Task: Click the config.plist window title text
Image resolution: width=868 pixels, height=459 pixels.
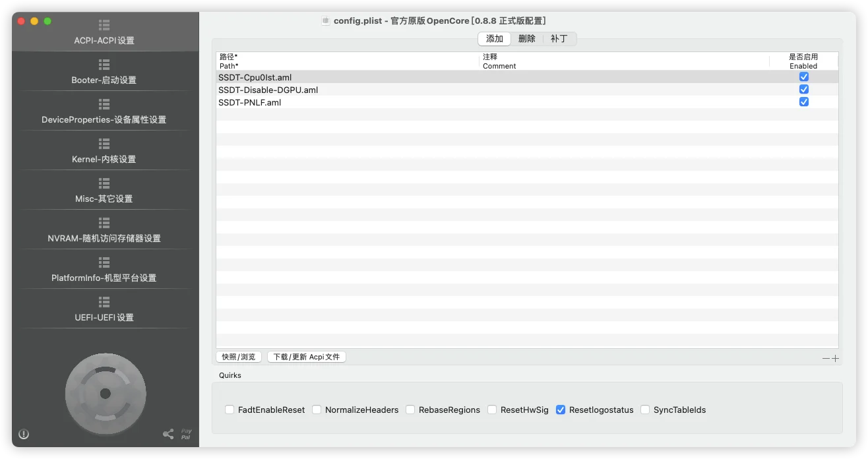Action: coord(439,20)
